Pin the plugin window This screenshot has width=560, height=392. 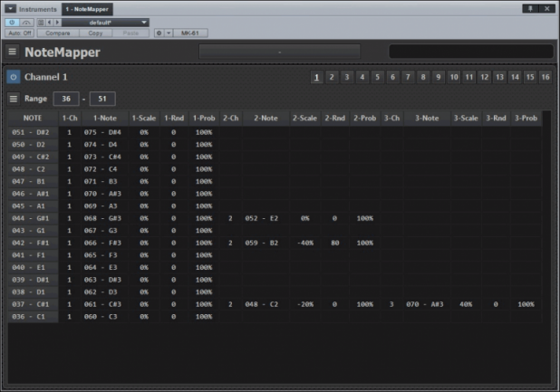click(x=530, y=7)
